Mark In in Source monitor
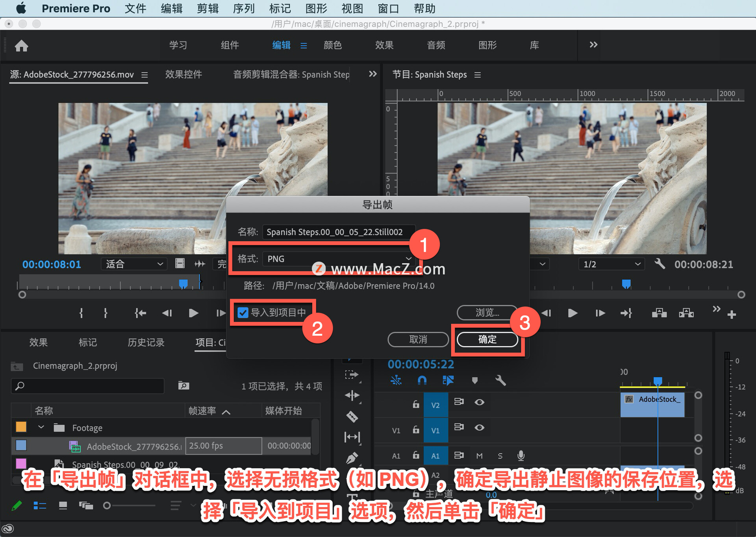Image resolution: width=756 pixels, height=537 pixels. pos(81,313)
